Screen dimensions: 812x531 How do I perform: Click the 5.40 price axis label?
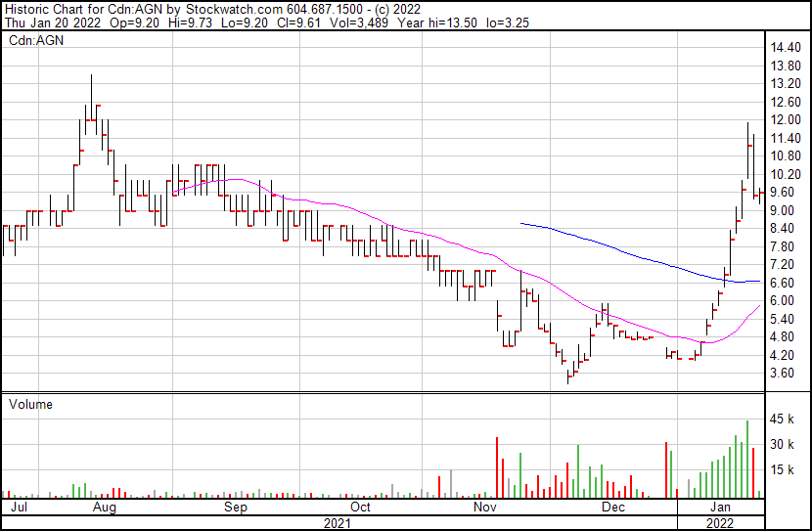click(x=782, y=319)
